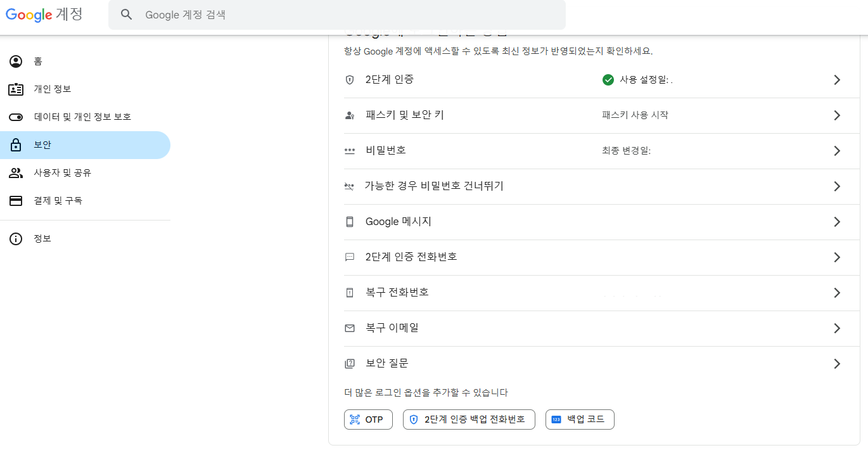Click the 2단계 인증 전화번호 message icon

(x=349, y=257)
